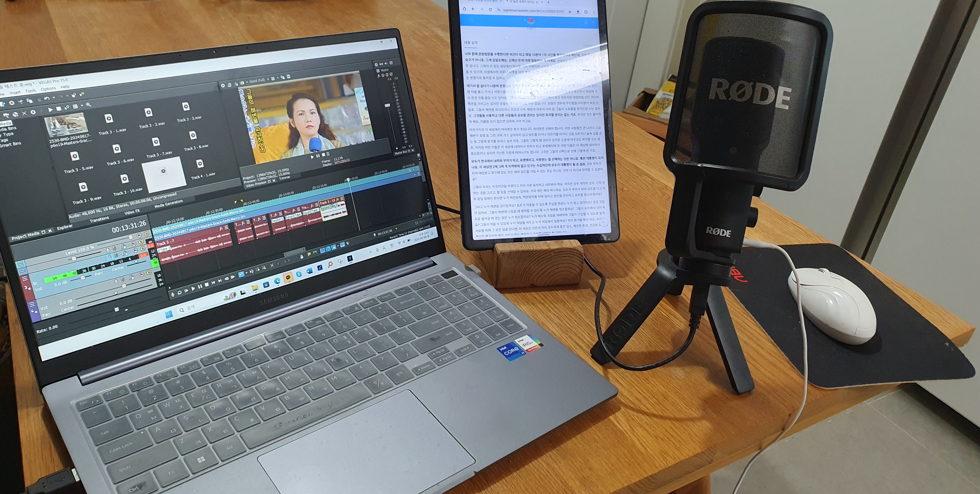Screen dimensions: 980x494
Task: Toggle Loop Playback in timeline transport
Action: pos(180,293)
